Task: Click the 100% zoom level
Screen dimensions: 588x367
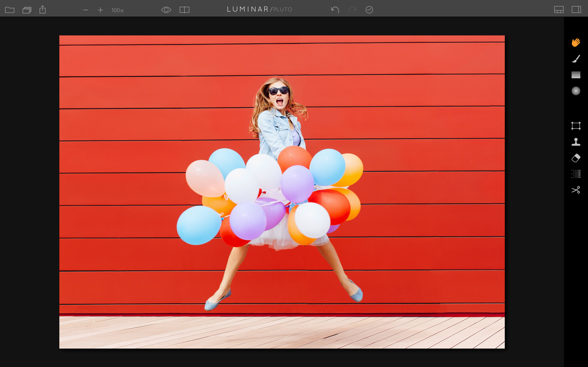Action: (118, 10)
